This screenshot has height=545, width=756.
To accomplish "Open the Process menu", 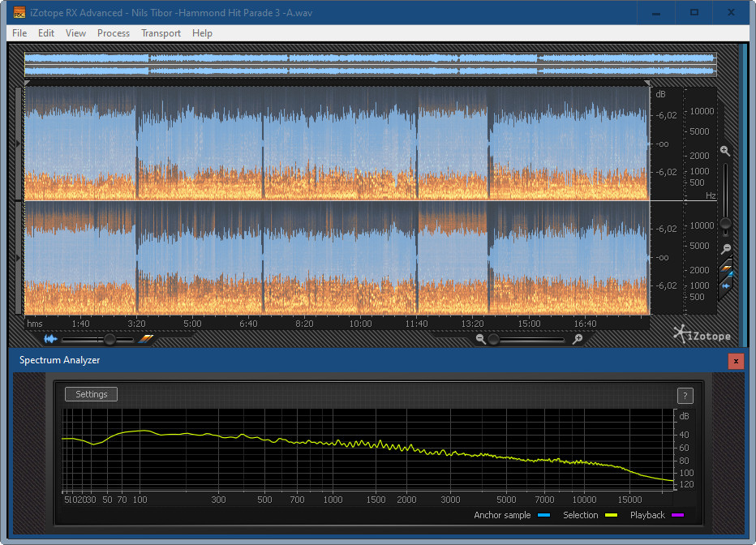I will tap(113, 33).
